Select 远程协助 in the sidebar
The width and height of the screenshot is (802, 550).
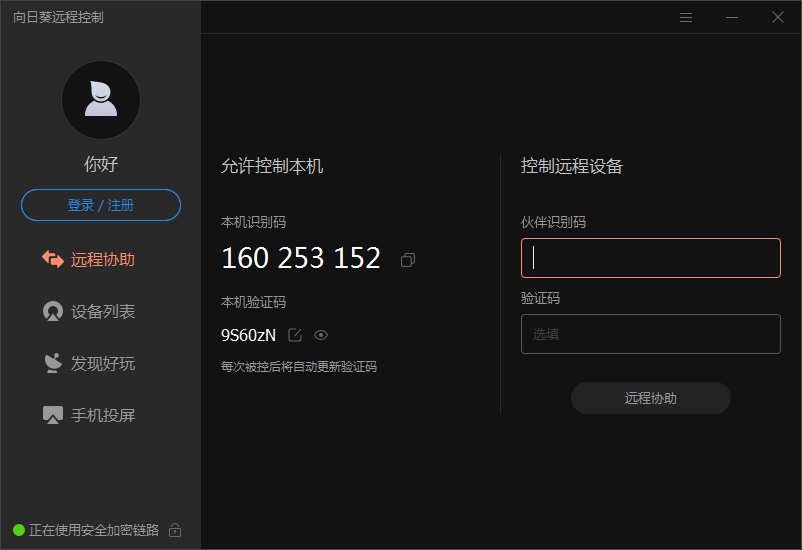[102, 260]
